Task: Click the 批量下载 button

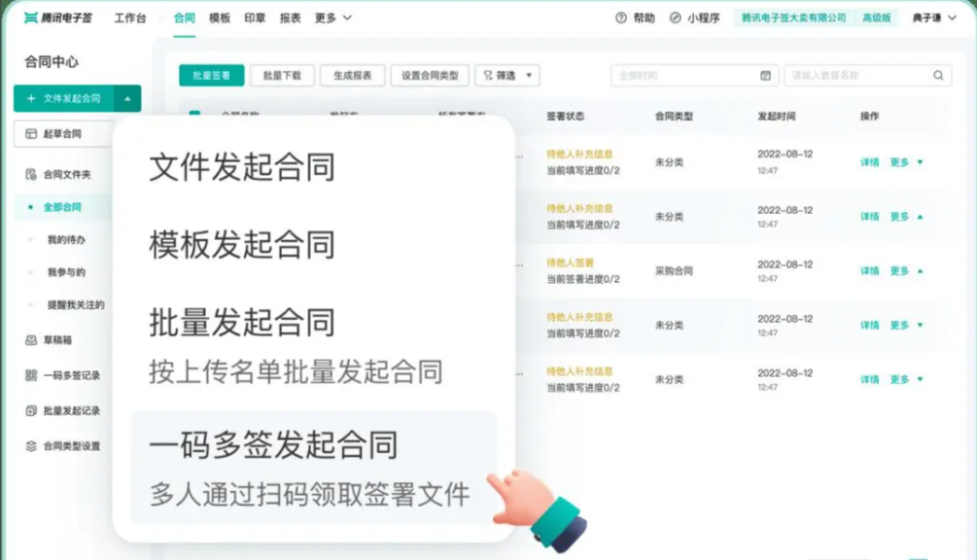Action: (x=281, y=74)
